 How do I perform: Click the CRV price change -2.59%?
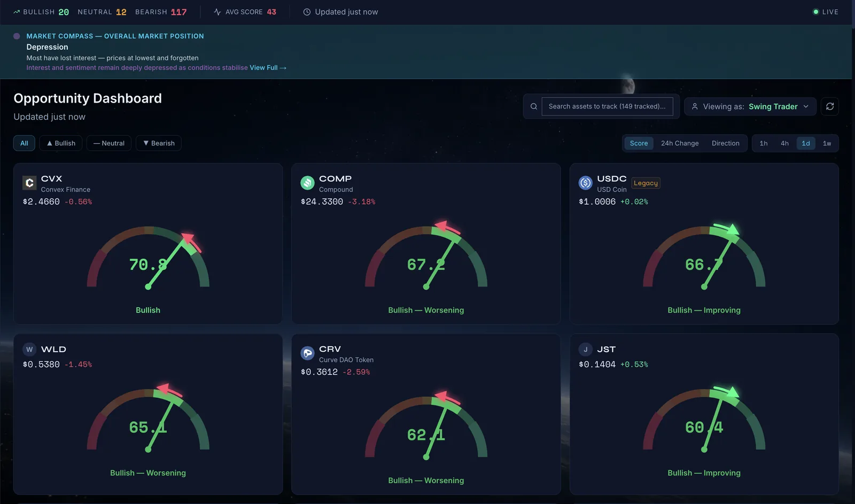coord(356,372)
